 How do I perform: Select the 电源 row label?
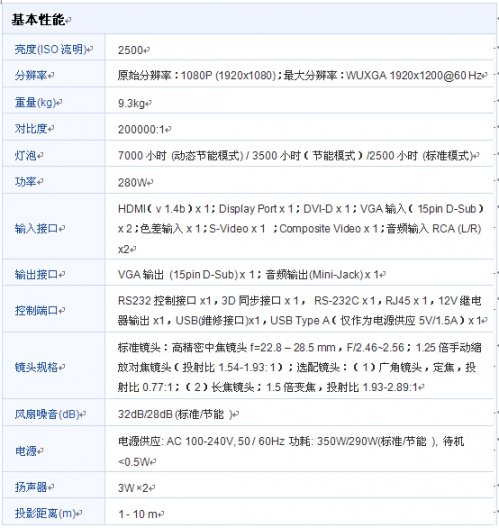click(x=25, y=451)
